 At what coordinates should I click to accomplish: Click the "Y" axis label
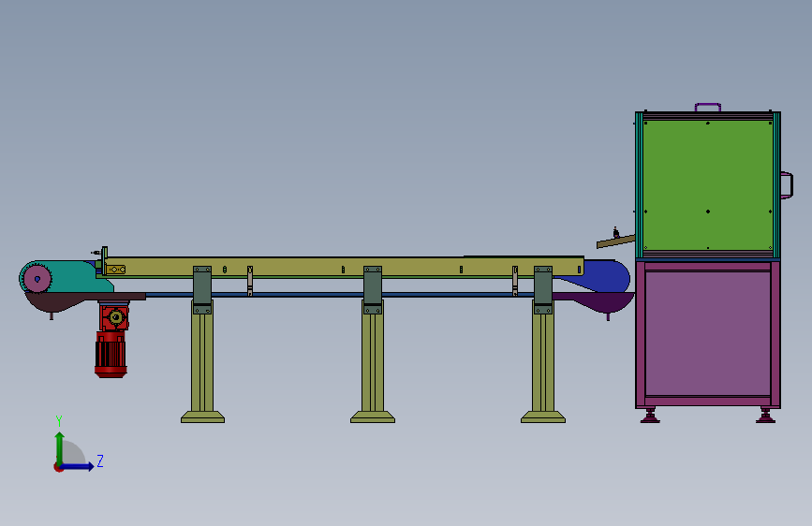(59, 421)
